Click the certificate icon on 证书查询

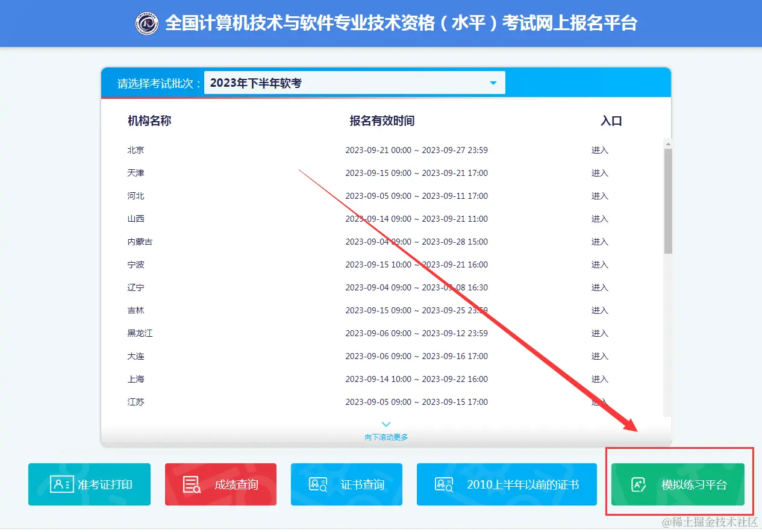tap(317, 484)
